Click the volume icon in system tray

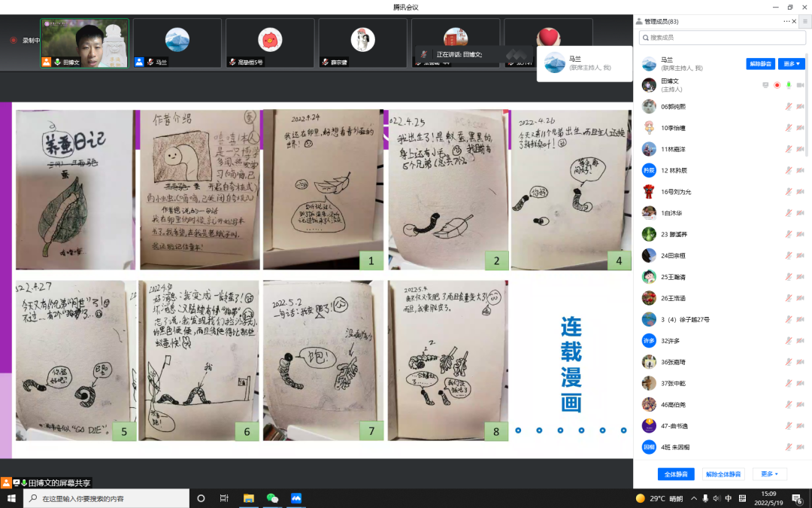coord(717,498)
